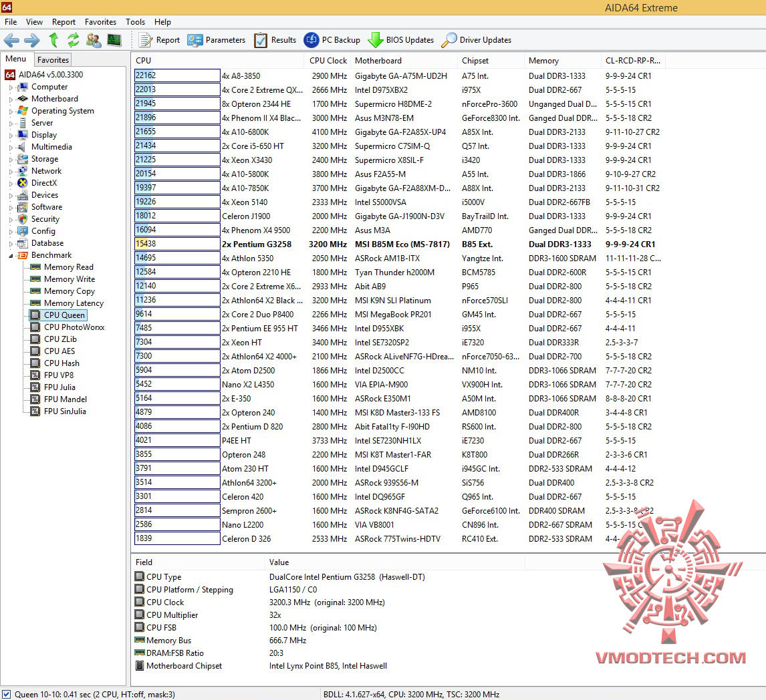
Task: Collapse the Benchmark tree node
Action: (x=11, y=256)
